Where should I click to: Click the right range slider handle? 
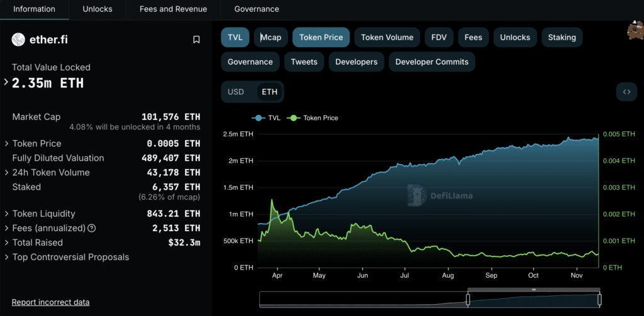pyautogui.click(x=599, y=300)
